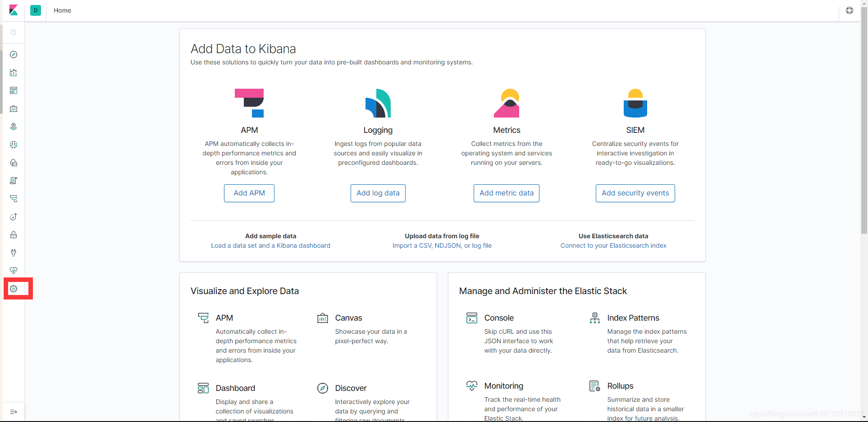Click the Canvas icon under Visualize and Explore Data

tap(323, 318)
